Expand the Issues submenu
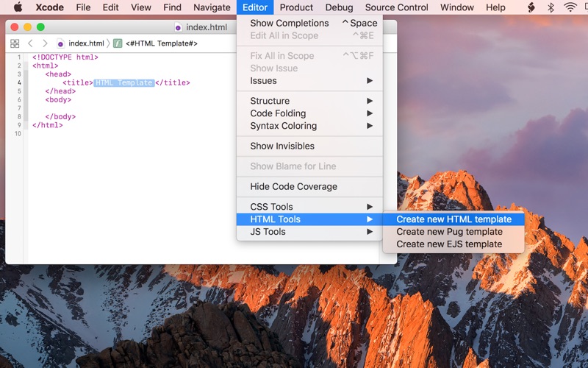Image resolution: width=588 pixels, height=368 pixels. 309,81
